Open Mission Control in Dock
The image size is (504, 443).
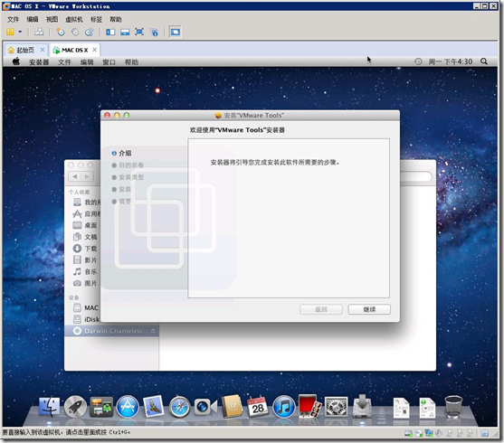[101, 407]
